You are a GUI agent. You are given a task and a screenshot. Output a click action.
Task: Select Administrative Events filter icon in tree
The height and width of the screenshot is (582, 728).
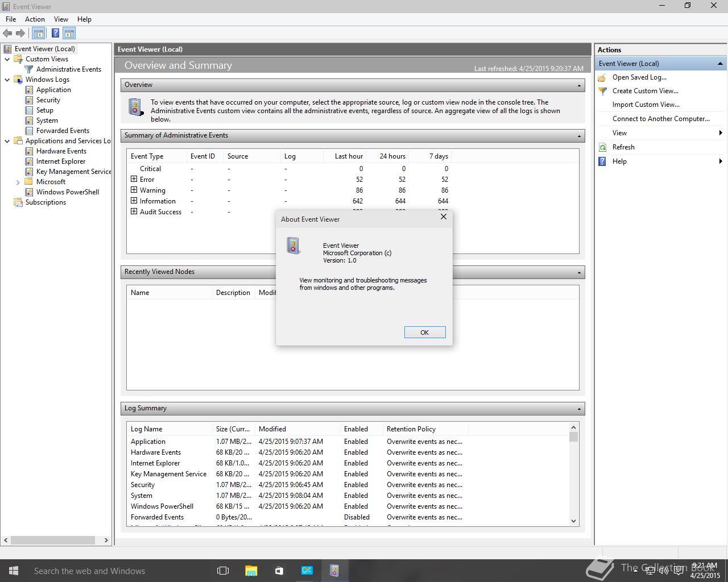pyautogui.click(x=30, y=69)
